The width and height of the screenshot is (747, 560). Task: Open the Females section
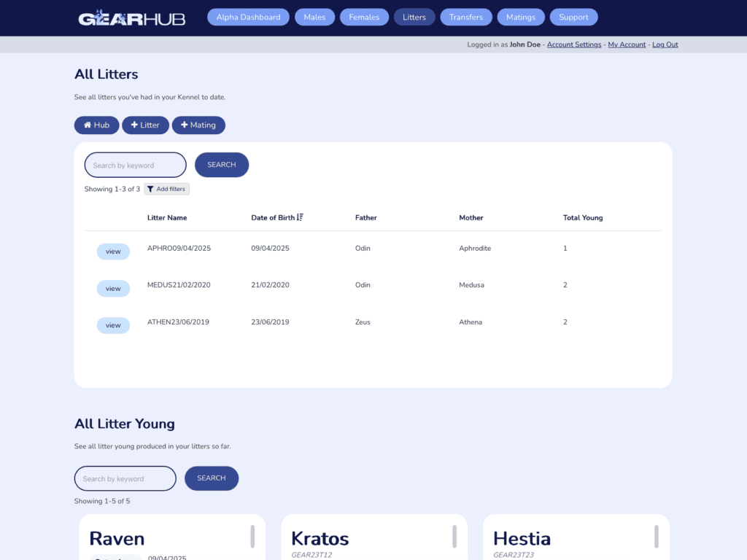(x=364, y=17)
